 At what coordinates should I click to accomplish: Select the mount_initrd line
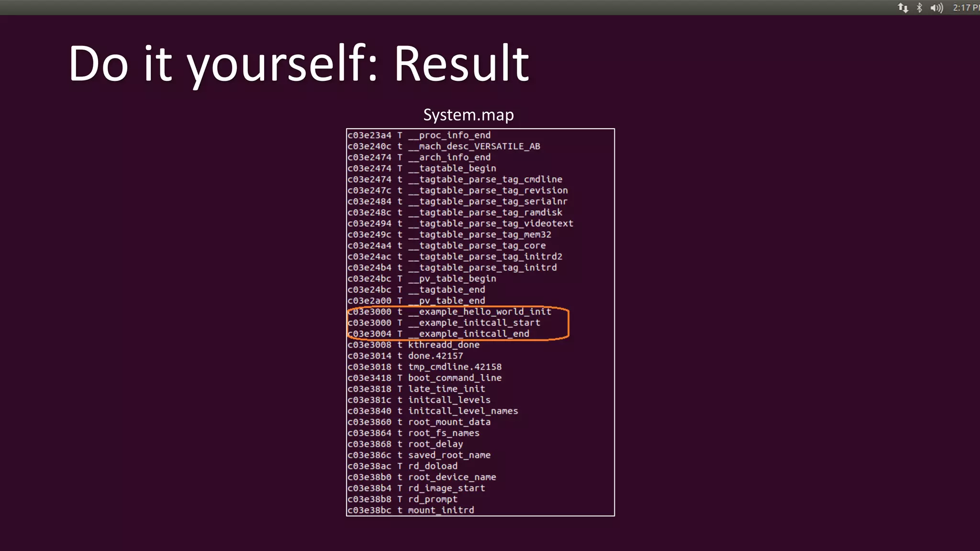click(411, 510)
